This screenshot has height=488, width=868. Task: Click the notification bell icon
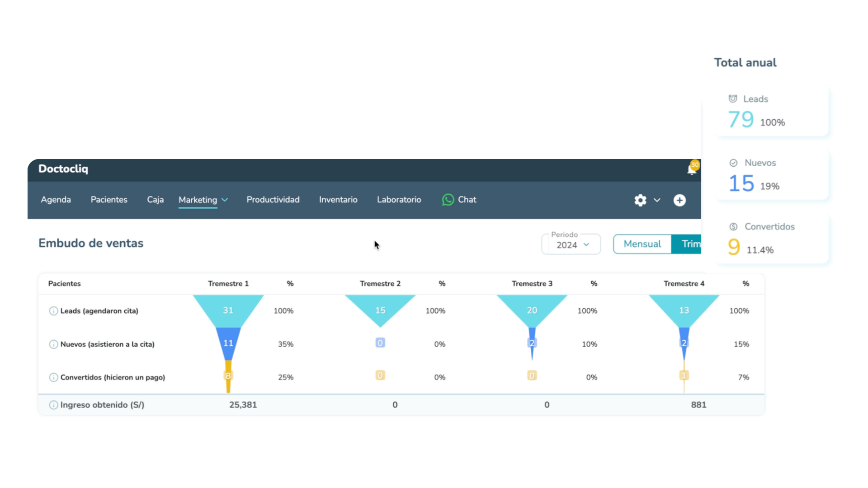691,169
